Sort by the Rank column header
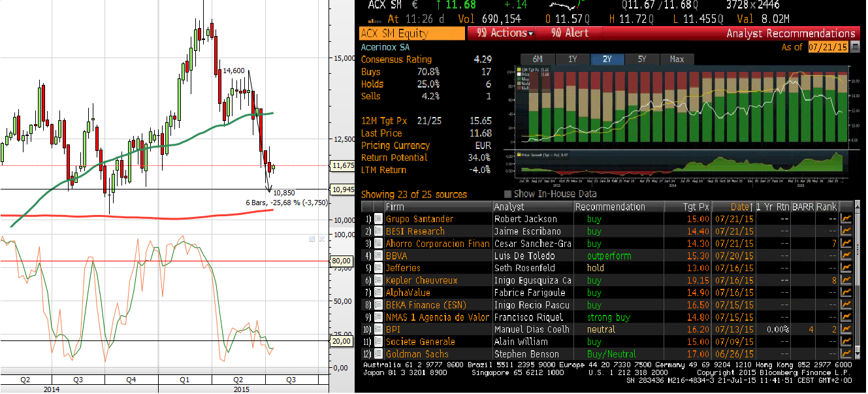This screenshot has width=868, height=394. pyautogui.click(x=827, y=206)
